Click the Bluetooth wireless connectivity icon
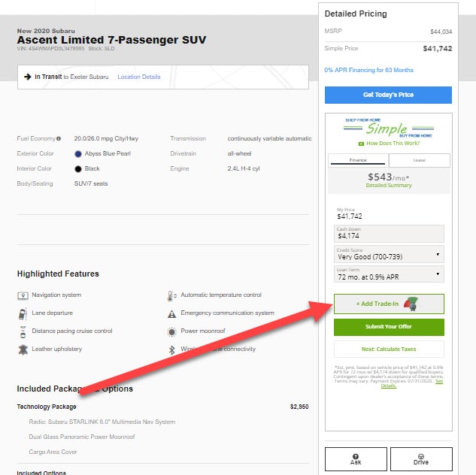The width and height of the screenshot is (476, 475). (171, 350)
